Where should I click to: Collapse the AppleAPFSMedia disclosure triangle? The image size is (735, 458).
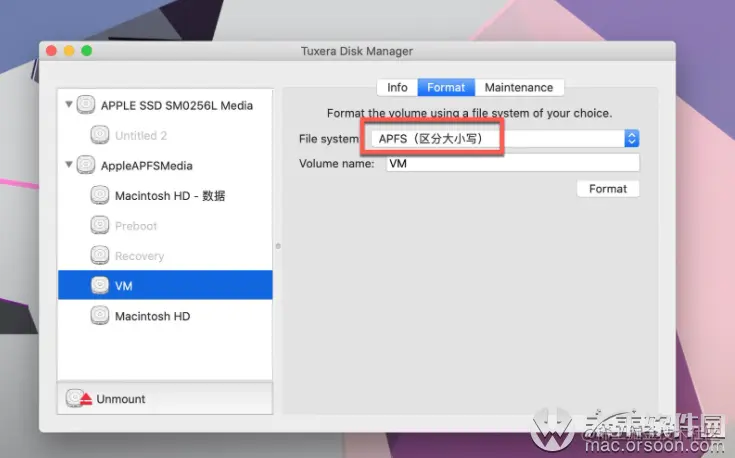[69, 165]
